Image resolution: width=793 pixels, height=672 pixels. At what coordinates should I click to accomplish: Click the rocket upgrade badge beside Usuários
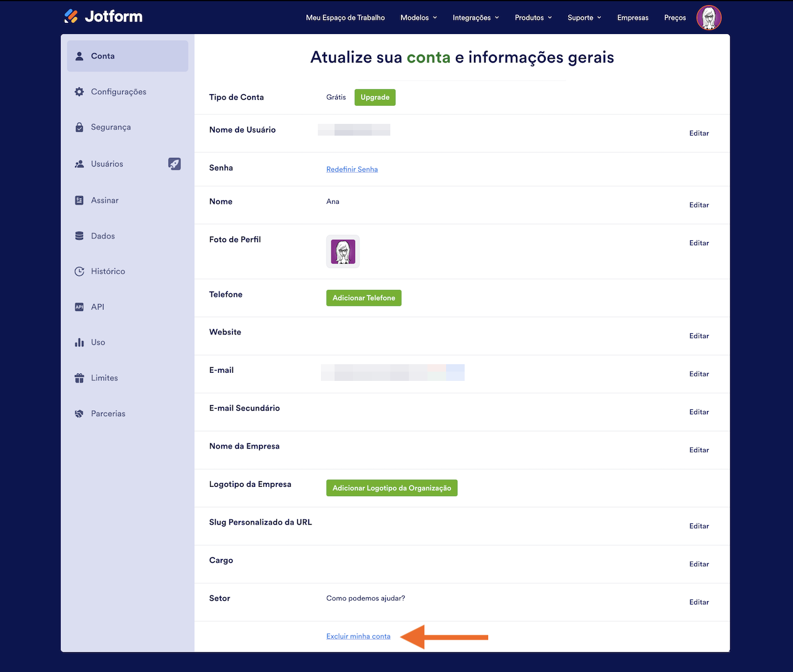click(x=175, y=164)
